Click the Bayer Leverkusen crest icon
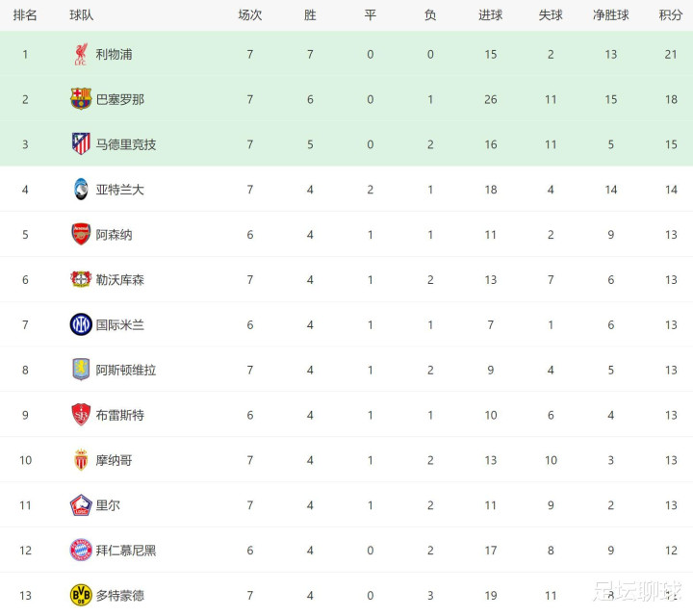The height and width of the screenshot is (616, 693). [x=81, y=280]
